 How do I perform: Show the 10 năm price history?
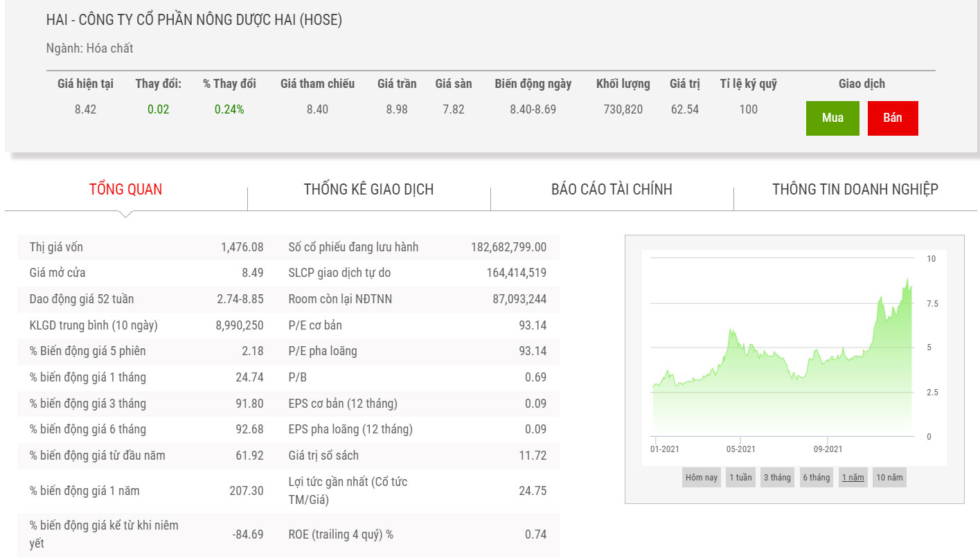(x=889, y=478)
